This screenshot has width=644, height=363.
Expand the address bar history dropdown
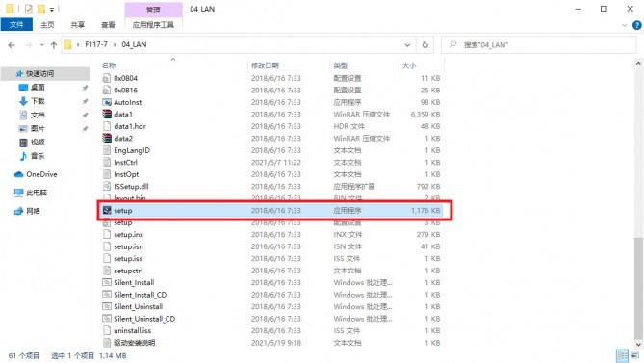tap(407, 44)
